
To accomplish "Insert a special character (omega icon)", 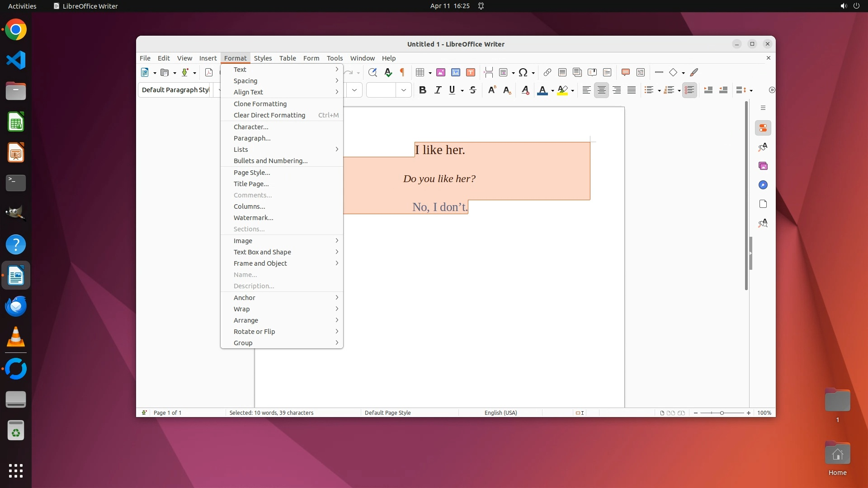I will (523, 72).
